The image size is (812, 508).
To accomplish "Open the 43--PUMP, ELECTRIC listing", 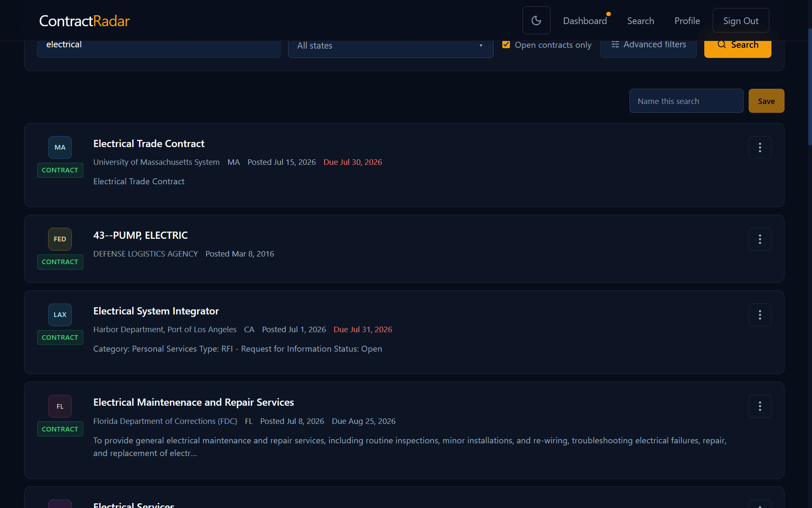I will pyautogui.click(x=140, y=235).
